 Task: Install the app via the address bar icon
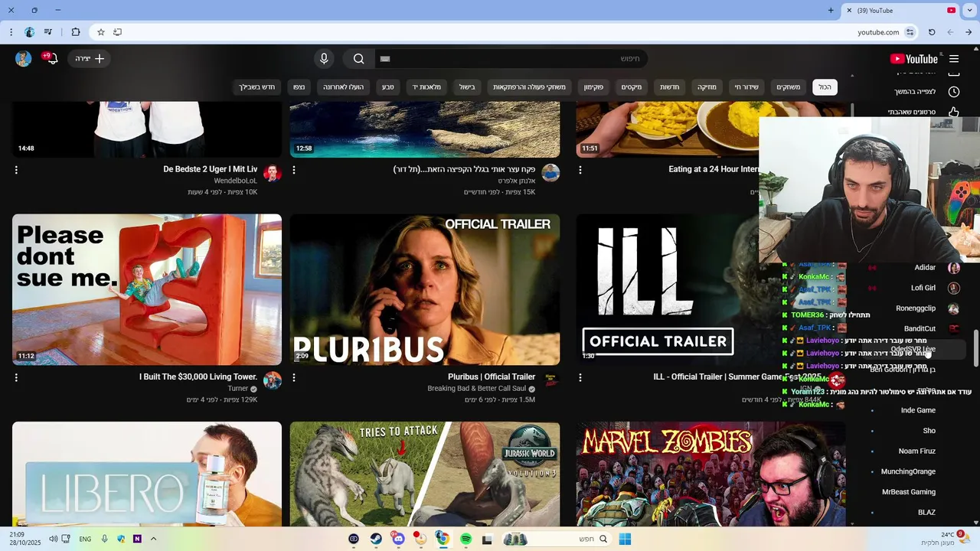(117, 32)
